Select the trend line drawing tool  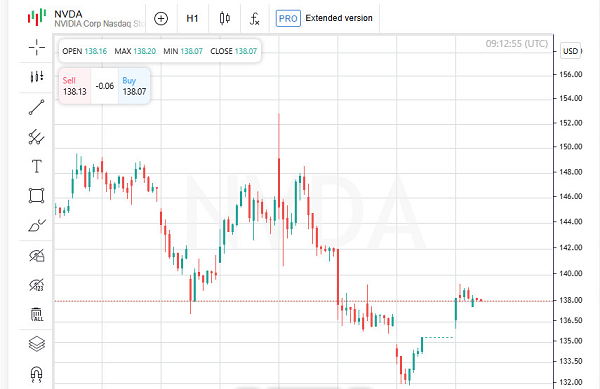pyautogui.click(x=36, y=107)
